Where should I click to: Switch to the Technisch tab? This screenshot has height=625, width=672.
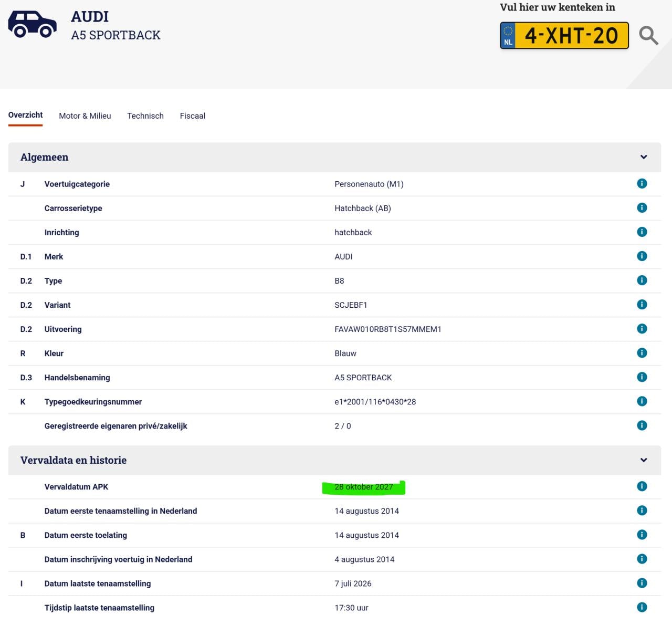pos(145,116)
